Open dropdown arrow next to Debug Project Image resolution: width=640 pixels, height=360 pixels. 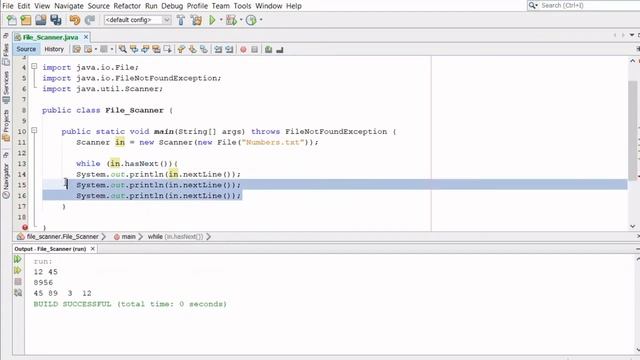(x=241, y=20)
